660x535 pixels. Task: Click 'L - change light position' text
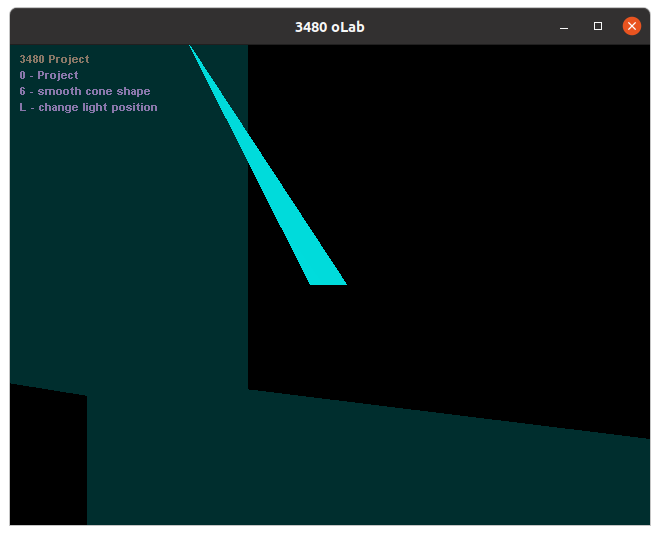coord(88,107)
